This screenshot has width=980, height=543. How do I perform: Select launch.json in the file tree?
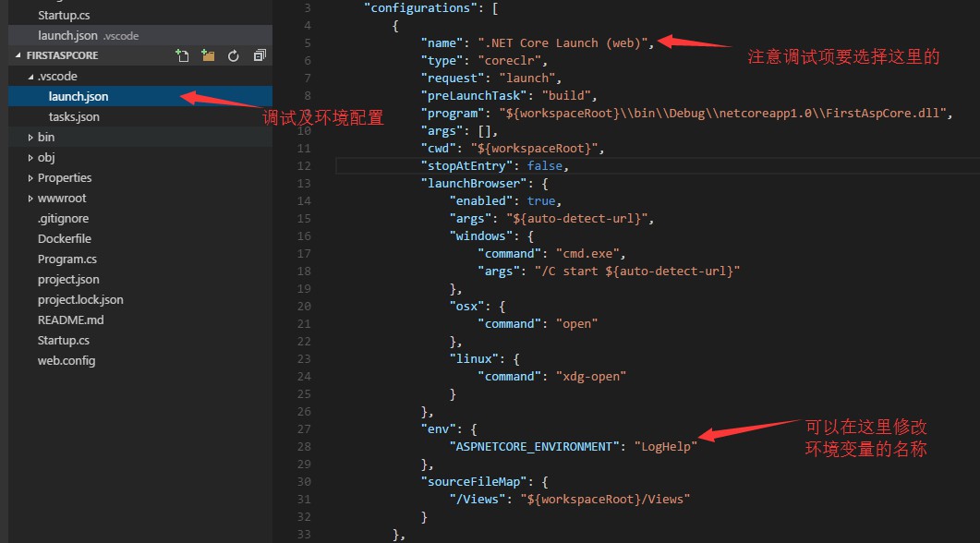tap(79, 96)
